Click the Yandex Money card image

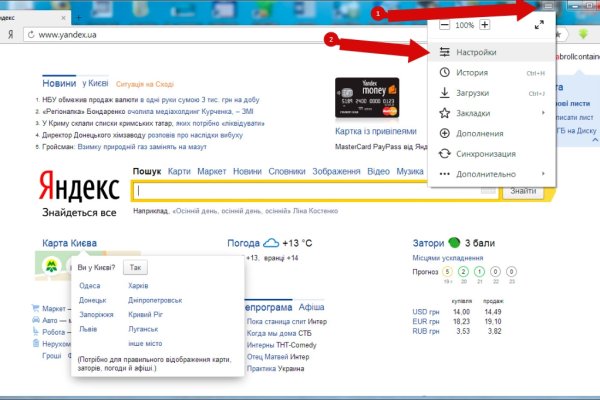coord(367,98)
